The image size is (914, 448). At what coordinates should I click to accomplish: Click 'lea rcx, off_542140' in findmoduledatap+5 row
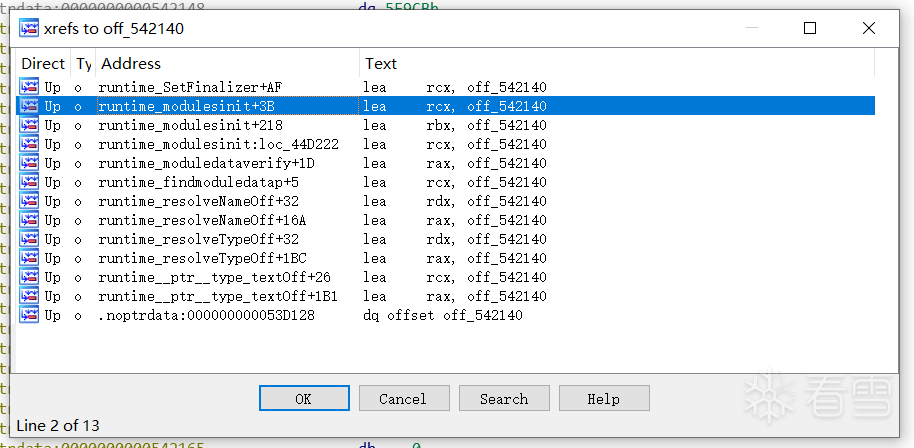pos(455,182)
